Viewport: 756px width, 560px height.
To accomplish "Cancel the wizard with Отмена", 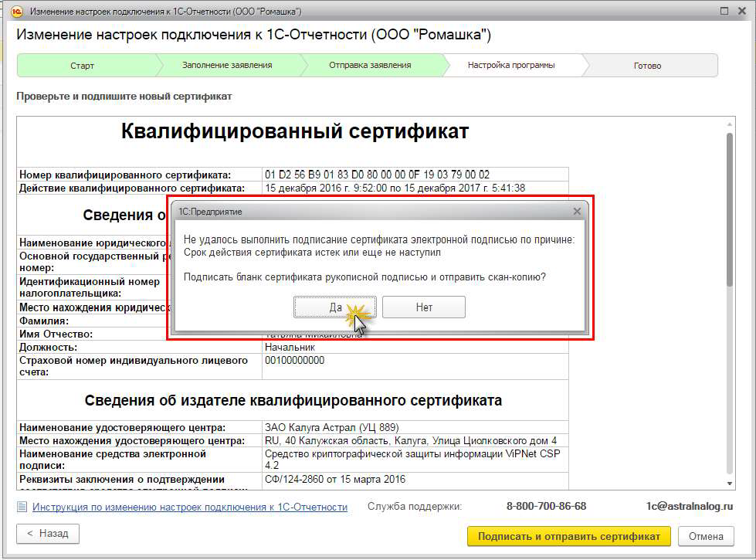I will tap(706, 536).
